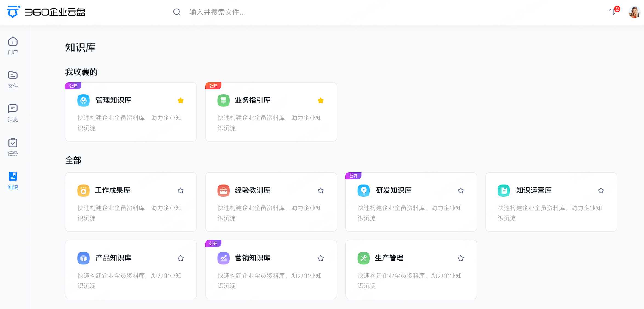This screenshot has height=309, width=644.
Task: Click the 产品知识库 blue cube icon
Action: (83, 258)
